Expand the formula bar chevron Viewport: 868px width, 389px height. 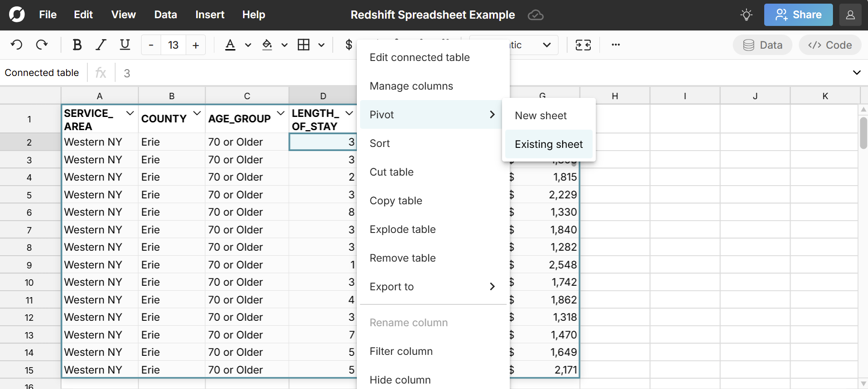856,73
